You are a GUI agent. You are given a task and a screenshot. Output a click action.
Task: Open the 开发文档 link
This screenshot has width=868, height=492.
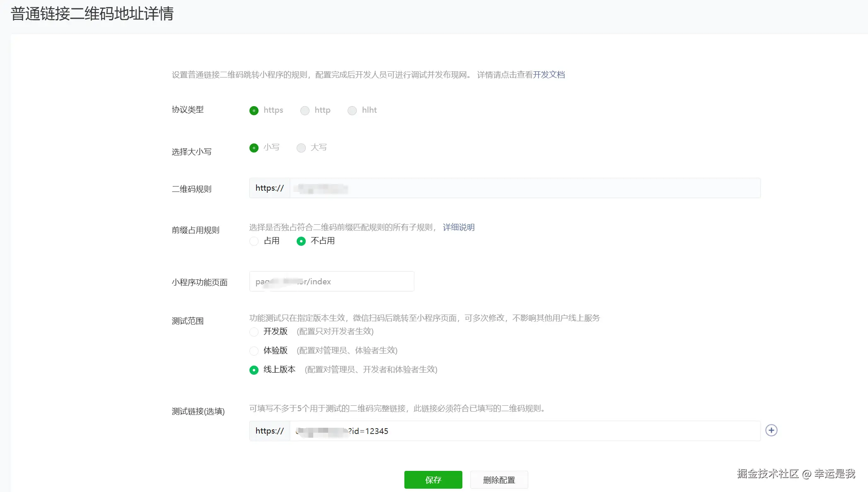[x=549, y=75]
